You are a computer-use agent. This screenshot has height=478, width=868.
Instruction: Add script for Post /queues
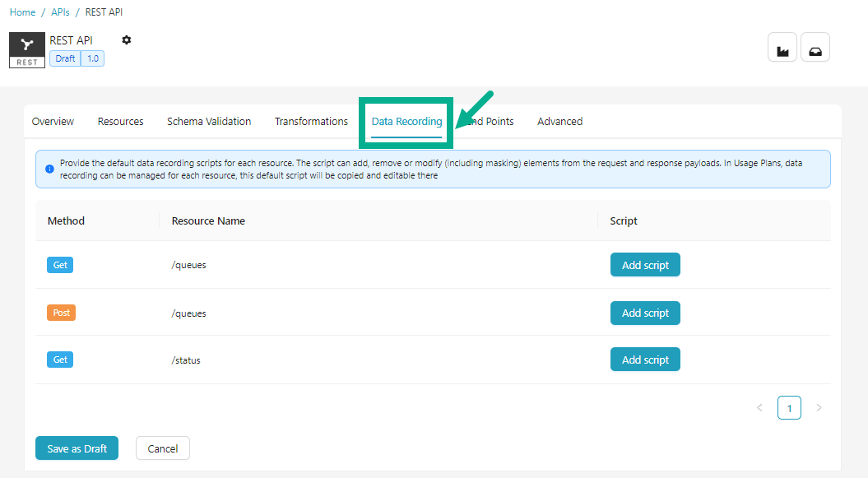(645, 313)
